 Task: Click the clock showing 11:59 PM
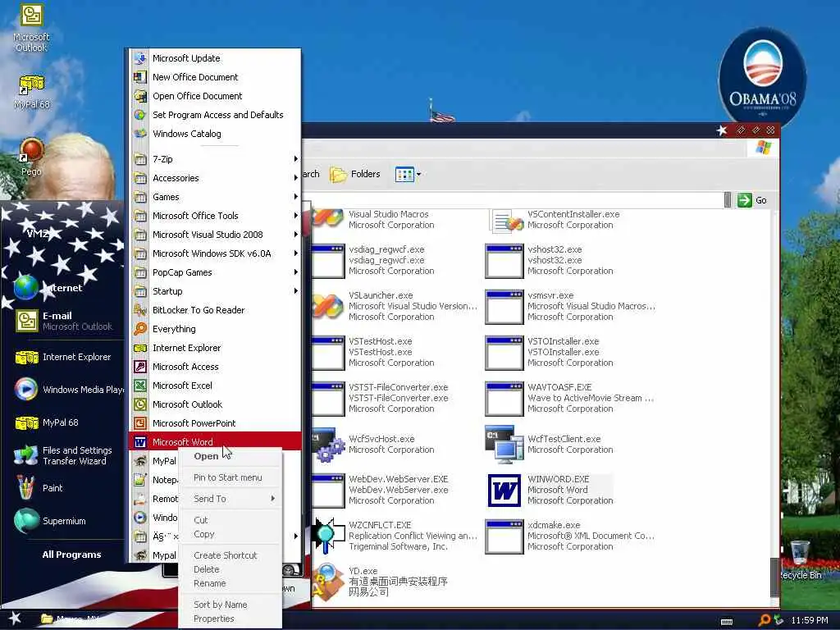(x=810, y=620)
